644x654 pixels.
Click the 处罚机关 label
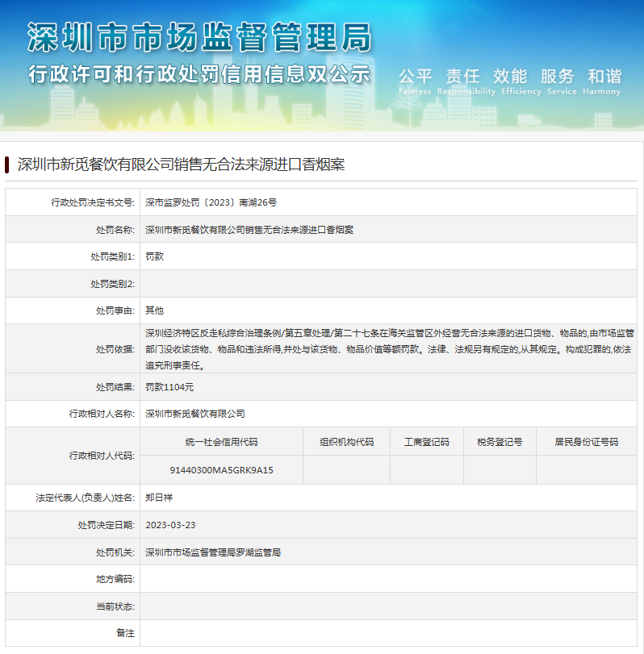click(115, 552)
